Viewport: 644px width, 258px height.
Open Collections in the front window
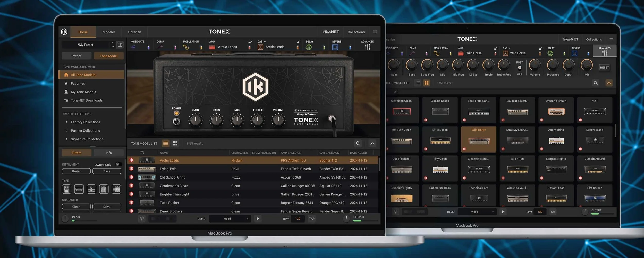coord(356,32)
